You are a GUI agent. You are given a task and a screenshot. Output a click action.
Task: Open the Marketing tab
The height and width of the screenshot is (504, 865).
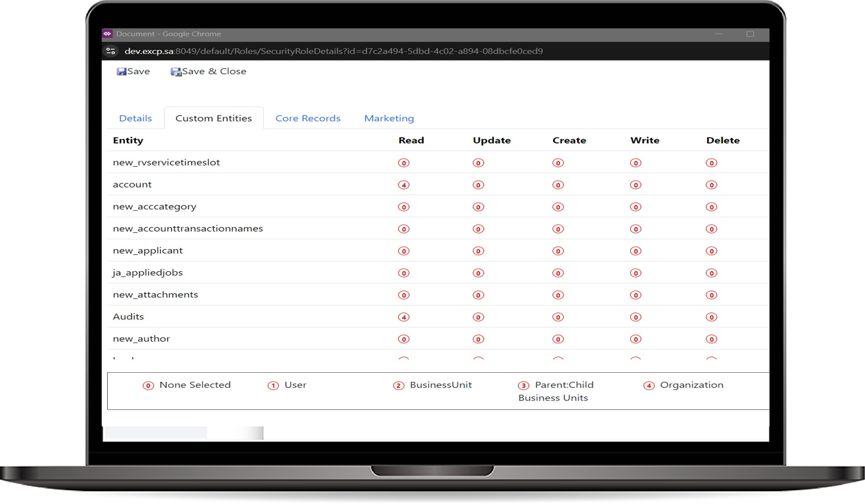click(x=389, y=118)
